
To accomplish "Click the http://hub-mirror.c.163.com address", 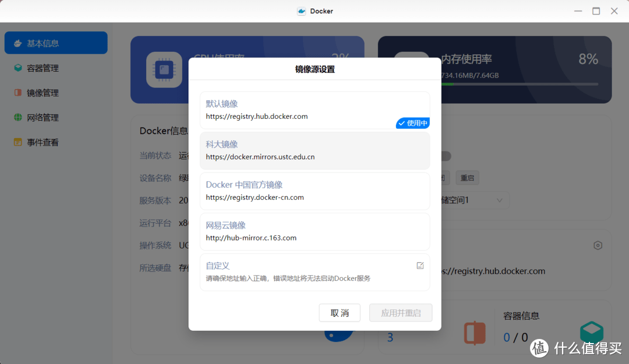I will click(x=251, y=238).
